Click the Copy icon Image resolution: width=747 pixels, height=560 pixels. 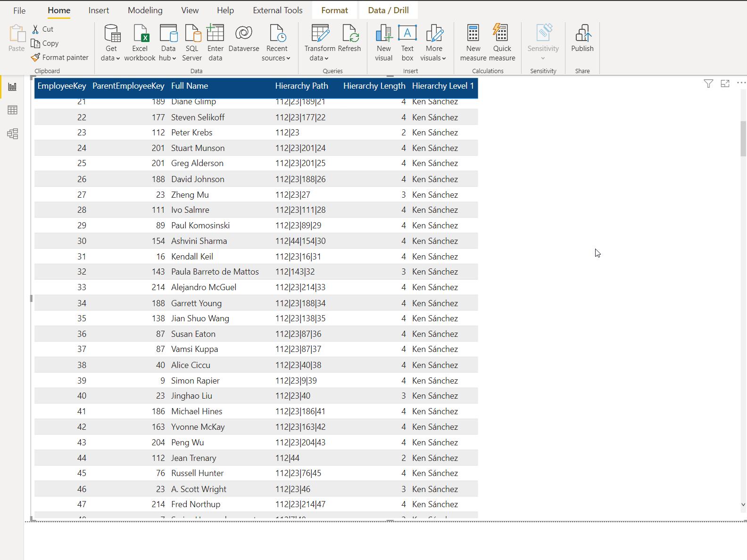pos(35,43)
